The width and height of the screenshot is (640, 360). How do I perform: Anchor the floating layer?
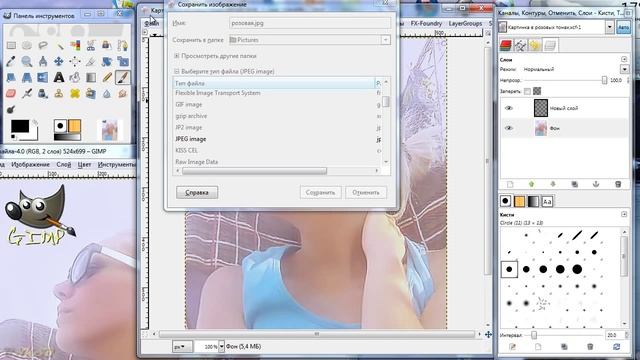pos(596,184)
